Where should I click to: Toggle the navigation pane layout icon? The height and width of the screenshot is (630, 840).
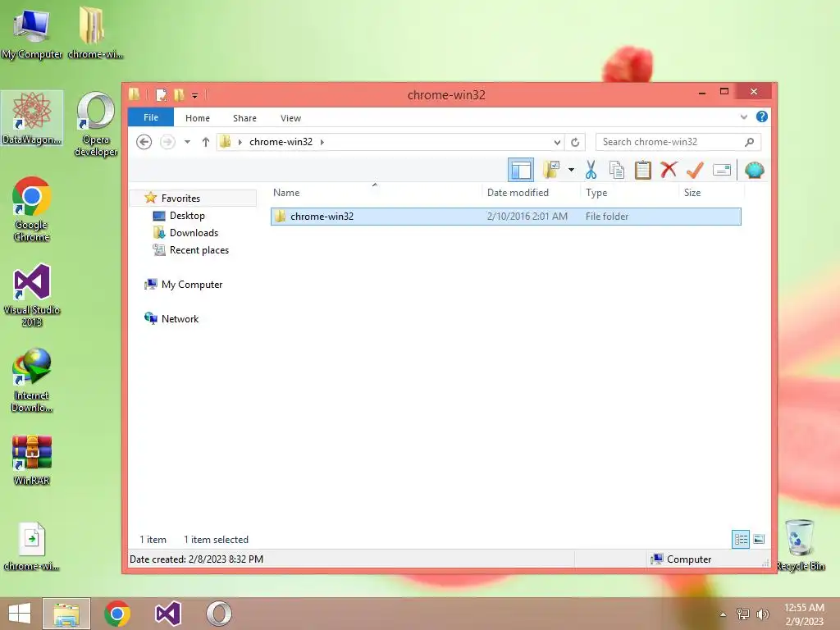(521, 171)
